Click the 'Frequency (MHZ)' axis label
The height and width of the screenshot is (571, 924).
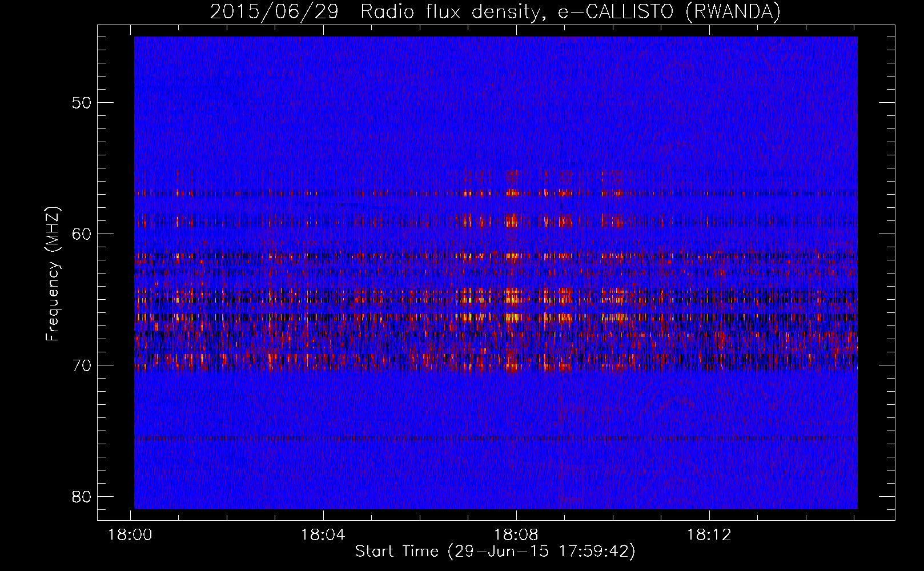click(x=53, y=274)
